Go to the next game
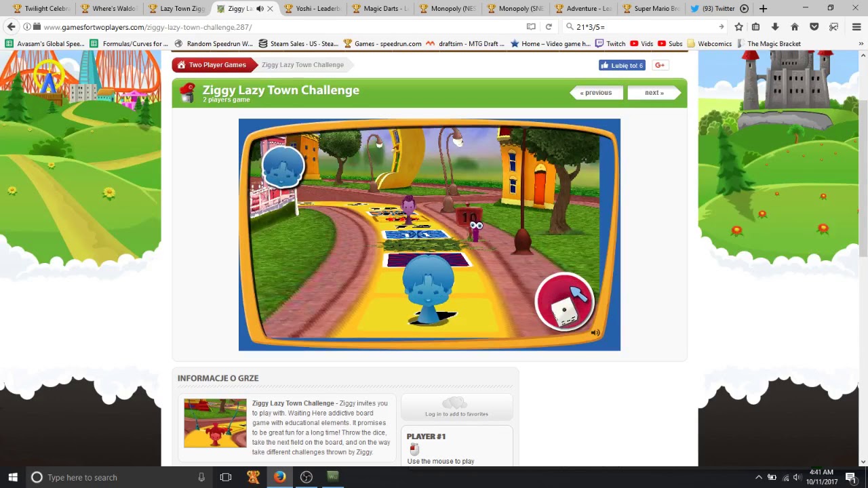This screenshot has width=868, height=488. click(x=653, y=93)
